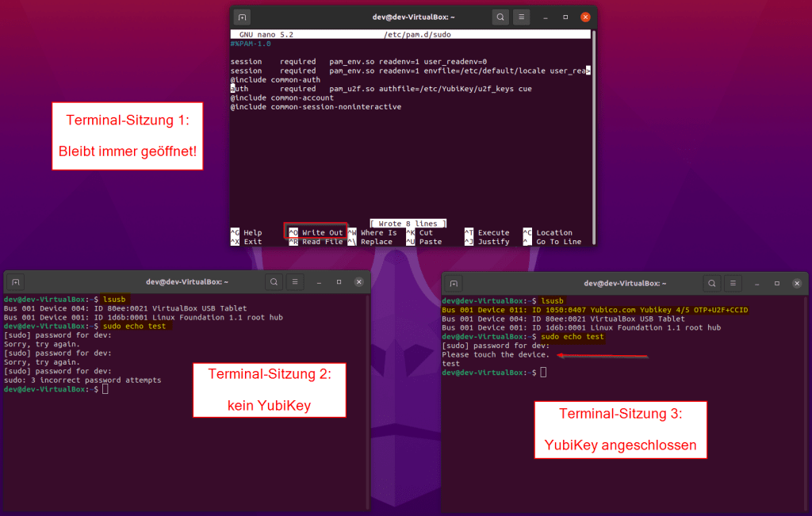
Task: Click Paste in the nano shortcut bar
Action: click(x=428, y=242)
